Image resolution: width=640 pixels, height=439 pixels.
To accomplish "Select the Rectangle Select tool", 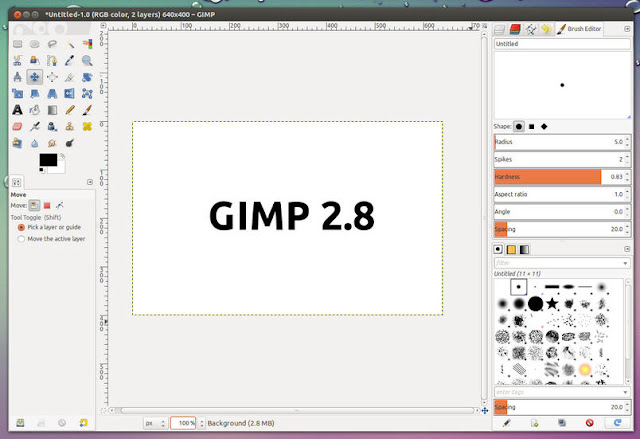I will [18, 44].
